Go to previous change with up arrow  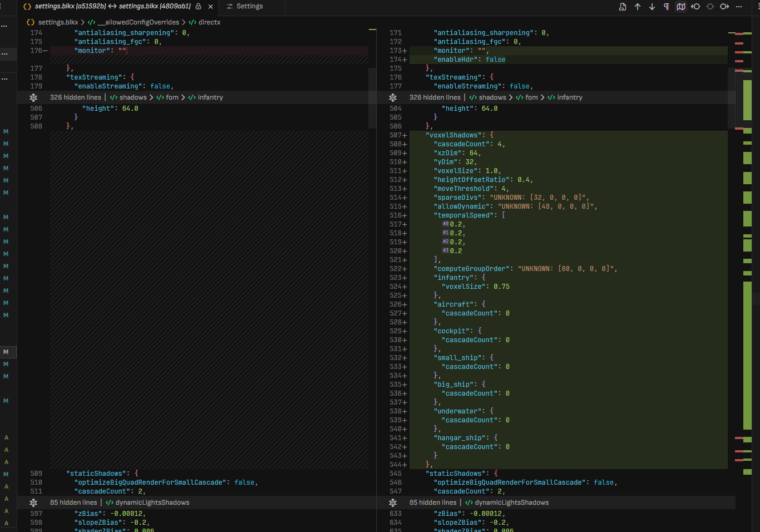638,7
